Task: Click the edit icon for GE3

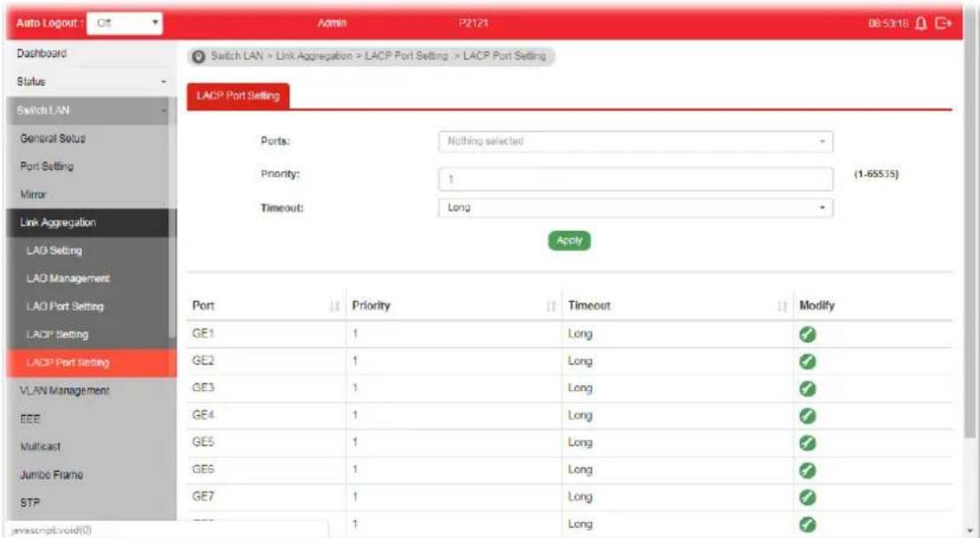Action: pyautogui.click(x=807, y=388)
